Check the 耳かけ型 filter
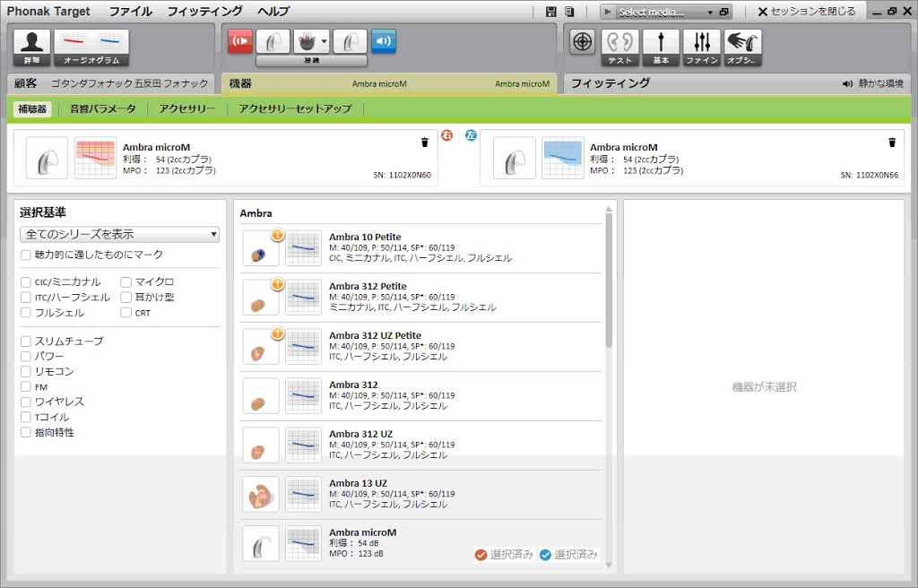Screen dimensions: 918x588 pos(126,297)
